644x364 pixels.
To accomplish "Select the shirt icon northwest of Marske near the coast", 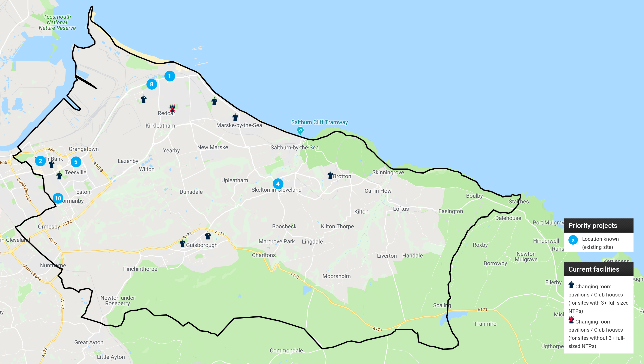I will pos(214,101).
